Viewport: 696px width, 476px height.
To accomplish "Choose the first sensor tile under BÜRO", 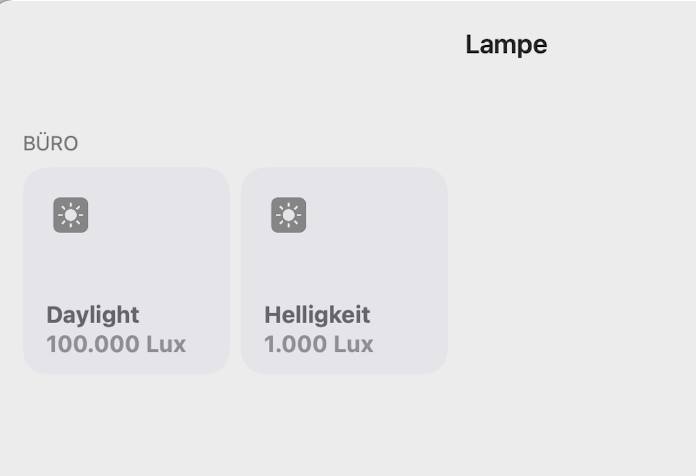I will pyautogui.click(x=126, y=270).
